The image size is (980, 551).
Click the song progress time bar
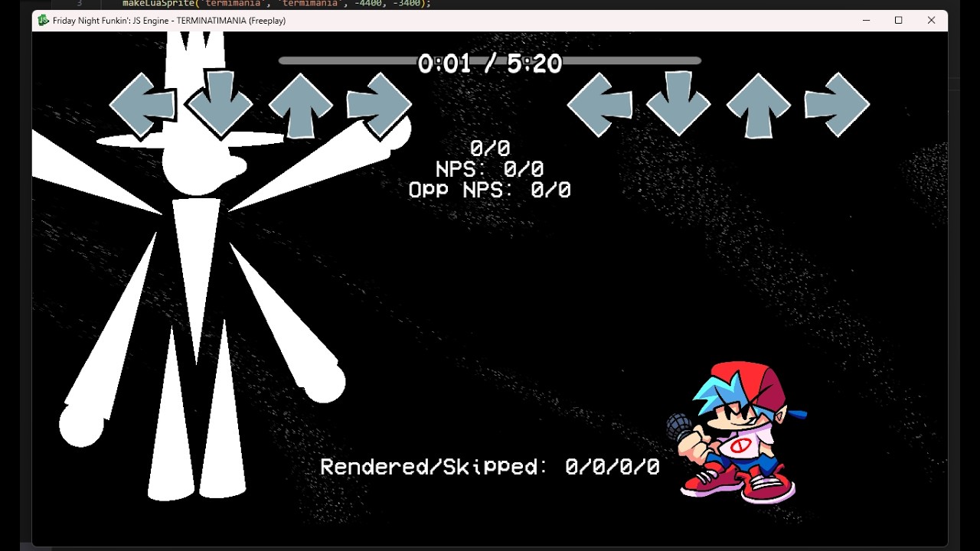(x=490, y=60)
